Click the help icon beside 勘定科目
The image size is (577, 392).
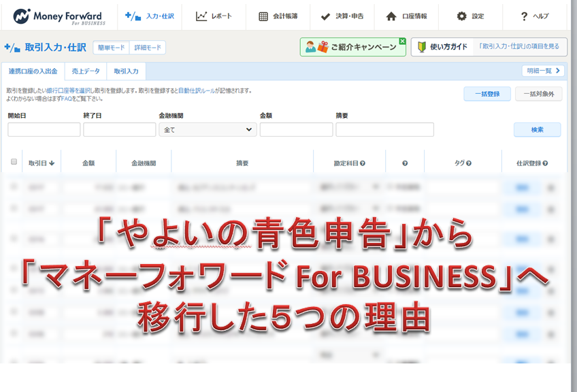(363, 163)
